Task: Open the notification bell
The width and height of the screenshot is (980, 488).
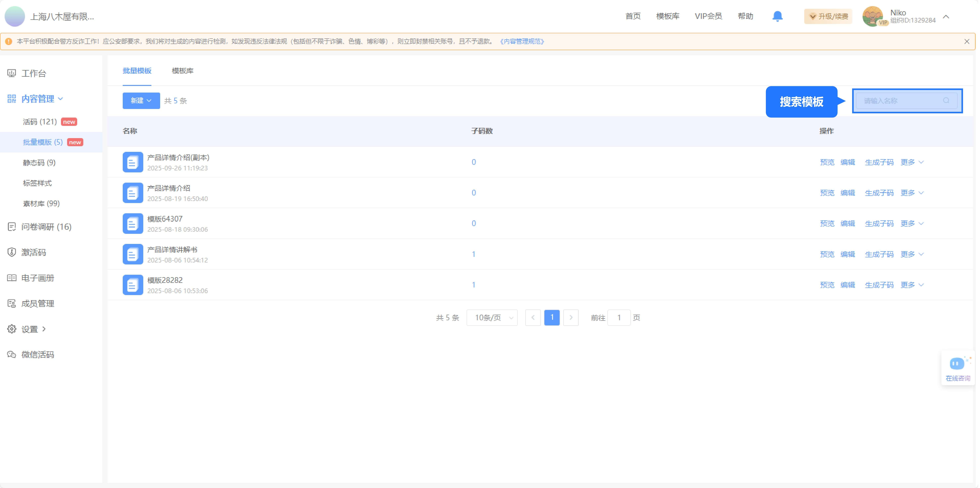Action: pos(777,16)
